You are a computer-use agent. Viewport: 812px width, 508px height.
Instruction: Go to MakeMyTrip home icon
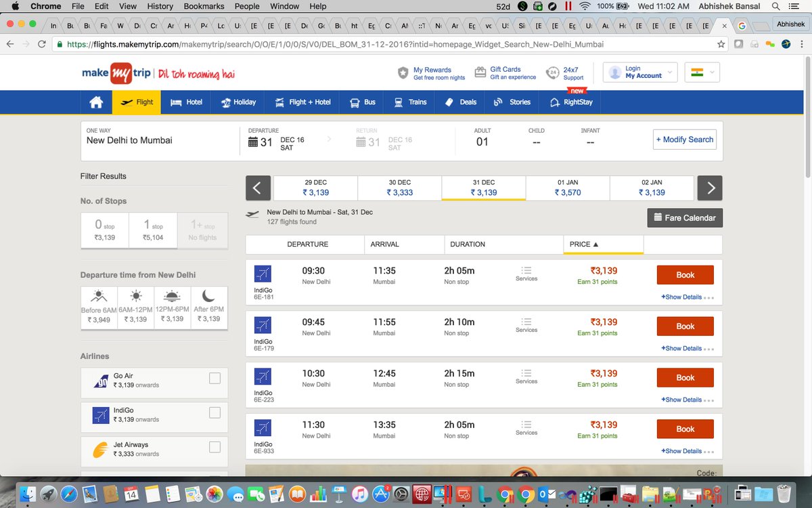[x=96, y=102]
